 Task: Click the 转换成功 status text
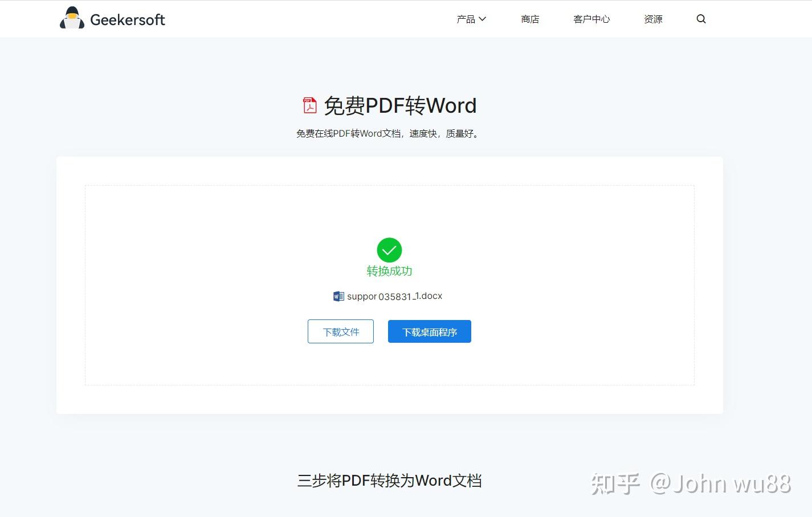[389, 271]
